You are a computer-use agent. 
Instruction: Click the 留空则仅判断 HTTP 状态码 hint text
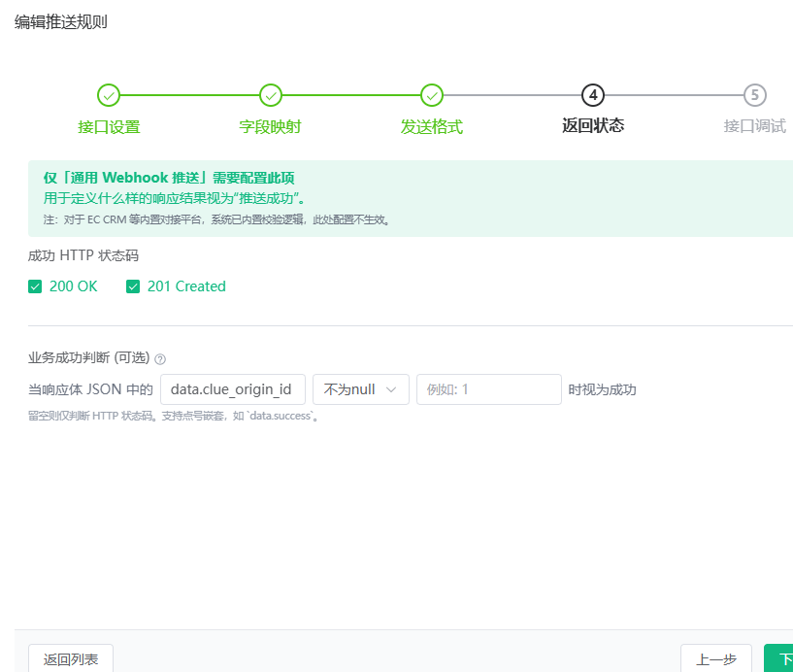(x=173, y=416)
